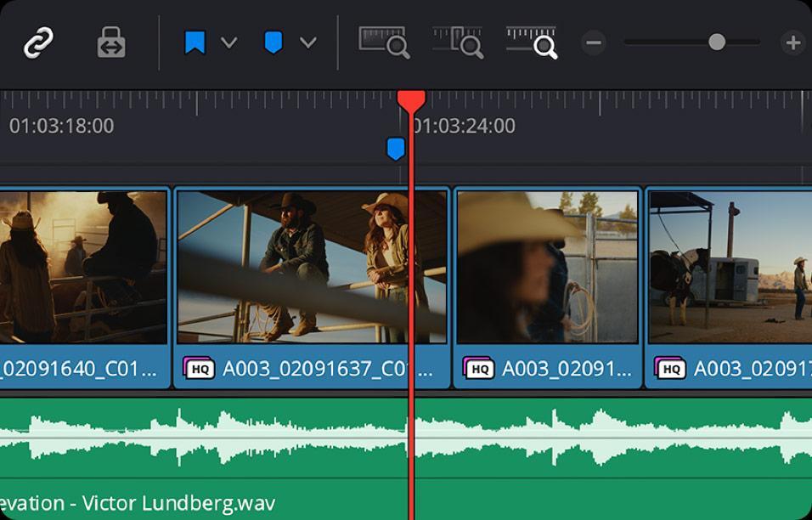This screenshot has height=520, width=812.
Task: Select the A003_02091637 clip thumbnail
Action: (312, 268)
